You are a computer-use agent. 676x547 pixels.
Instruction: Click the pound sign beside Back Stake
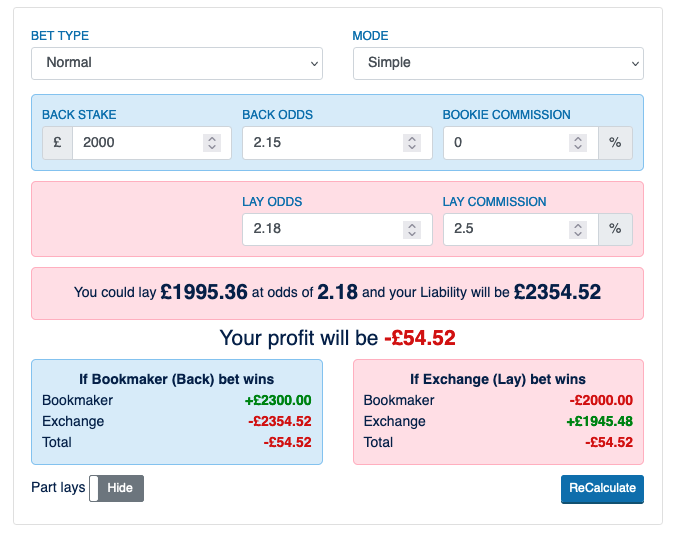point(57,143)
